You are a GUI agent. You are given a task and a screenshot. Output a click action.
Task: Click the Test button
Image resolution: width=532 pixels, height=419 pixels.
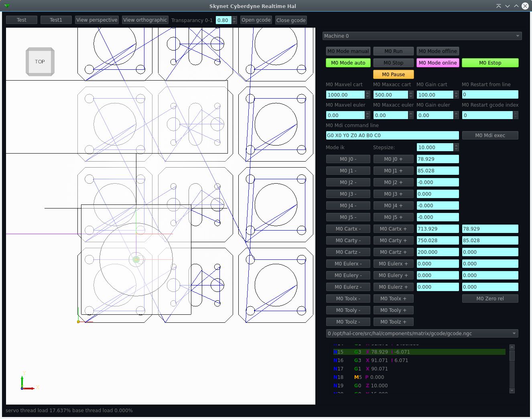(x=22, y=20)
